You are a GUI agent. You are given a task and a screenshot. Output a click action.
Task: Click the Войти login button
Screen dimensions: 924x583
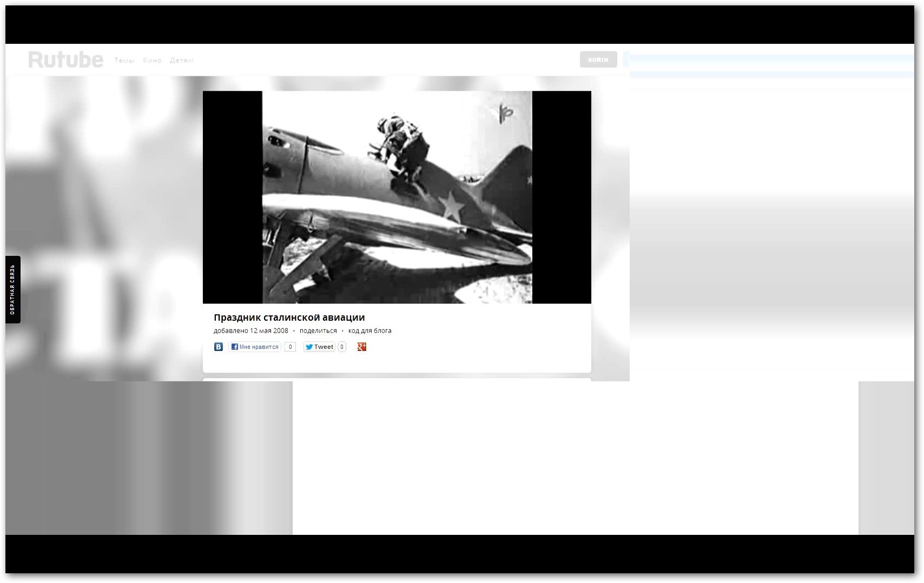pyautogui.click(x=598, y=59)
